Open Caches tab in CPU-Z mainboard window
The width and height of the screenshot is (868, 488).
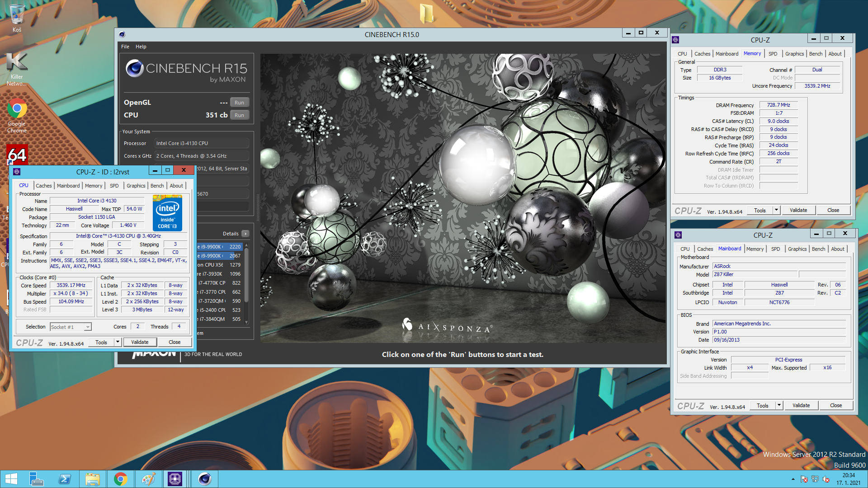705,249
